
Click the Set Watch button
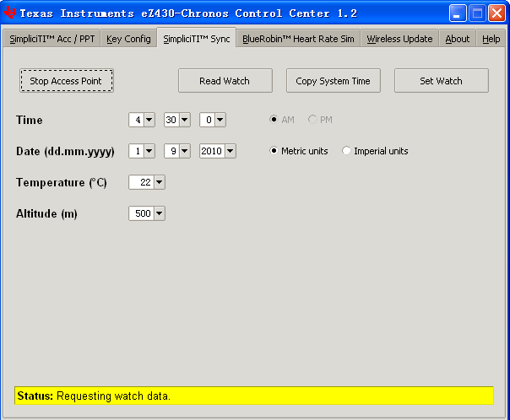(441, 81)
